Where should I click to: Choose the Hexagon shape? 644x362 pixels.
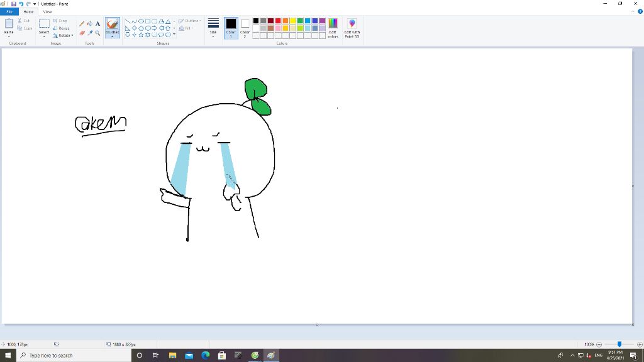[x=148, y=28]
